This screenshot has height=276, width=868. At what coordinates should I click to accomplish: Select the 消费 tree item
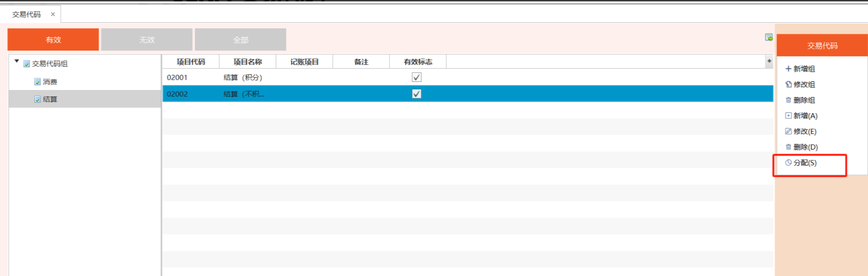coord(49,82)
